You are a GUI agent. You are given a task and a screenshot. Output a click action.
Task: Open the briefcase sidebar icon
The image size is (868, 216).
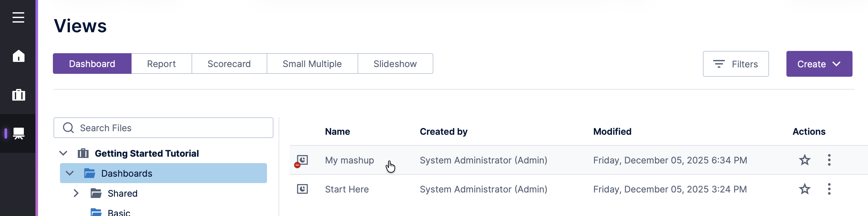pos(18,95)
